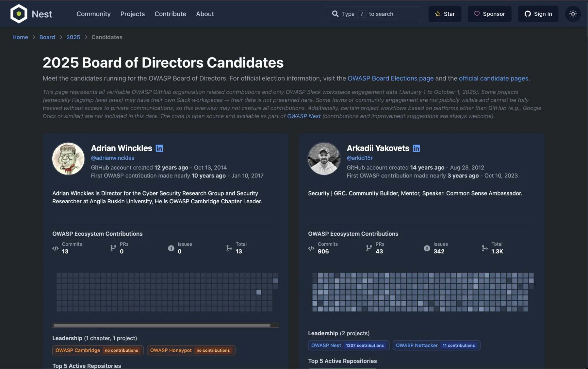This screenshot has width=588, height=369.
Task: Open the About menu
Action: 205,14
